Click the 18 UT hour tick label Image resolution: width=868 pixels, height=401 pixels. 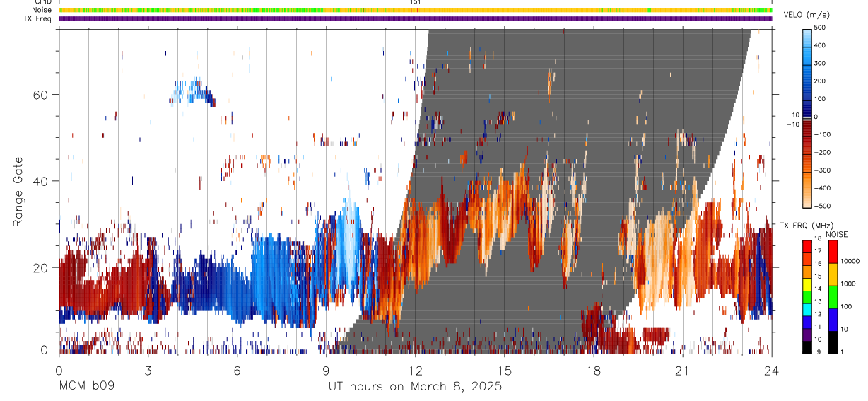point(594,370)
